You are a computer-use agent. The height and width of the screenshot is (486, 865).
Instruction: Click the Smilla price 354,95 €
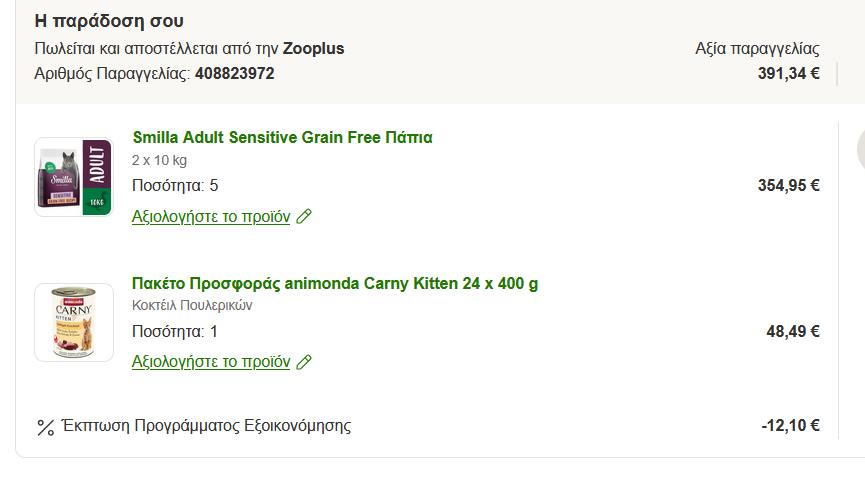tap(788, 185)
